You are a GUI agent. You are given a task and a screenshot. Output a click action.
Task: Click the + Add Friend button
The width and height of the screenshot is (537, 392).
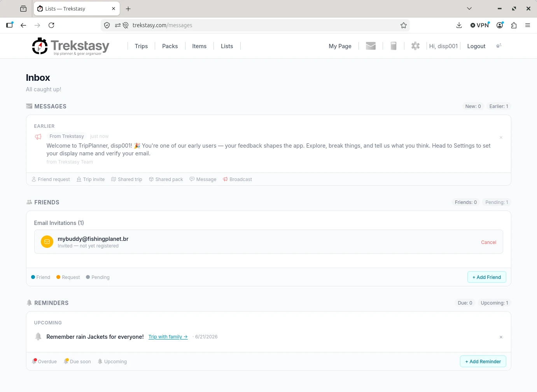click(x=486, y=277)
